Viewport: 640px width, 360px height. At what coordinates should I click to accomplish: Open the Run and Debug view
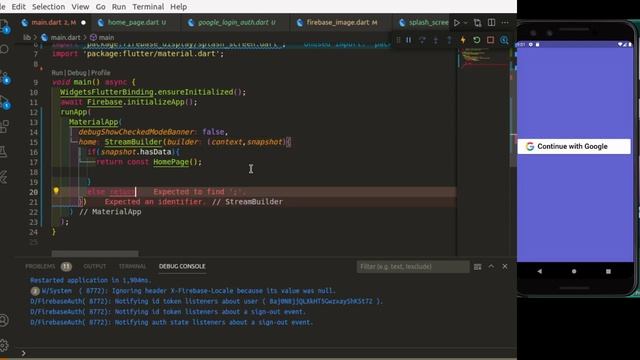[x=5, y=102]
